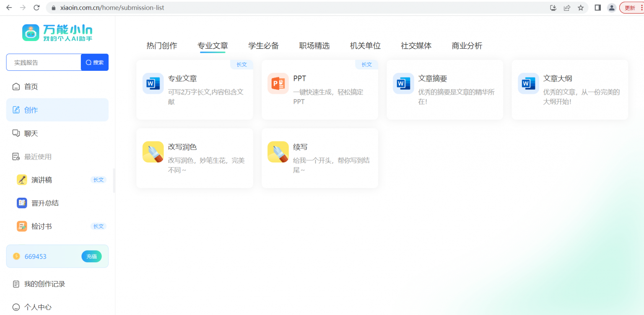Click 可写2万字长文 description text
The image size is (644, 315).
[206, 97]
